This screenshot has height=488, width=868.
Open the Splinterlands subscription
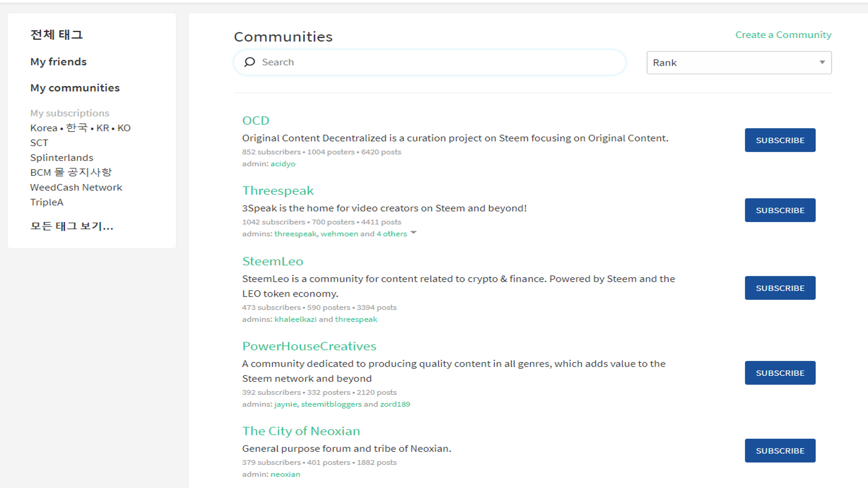pyautogui.click(x=62, y=157)
